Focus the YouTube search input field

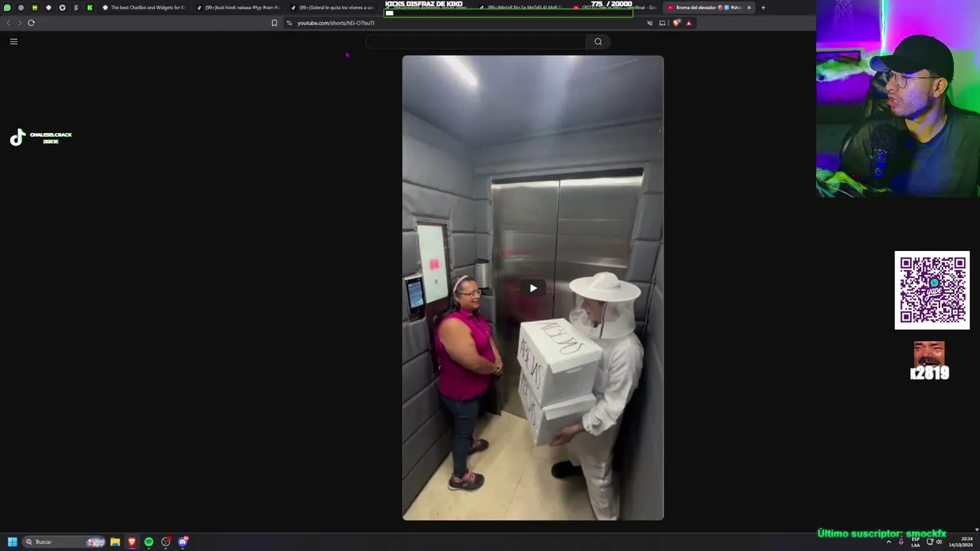click(x=476, y=41)
